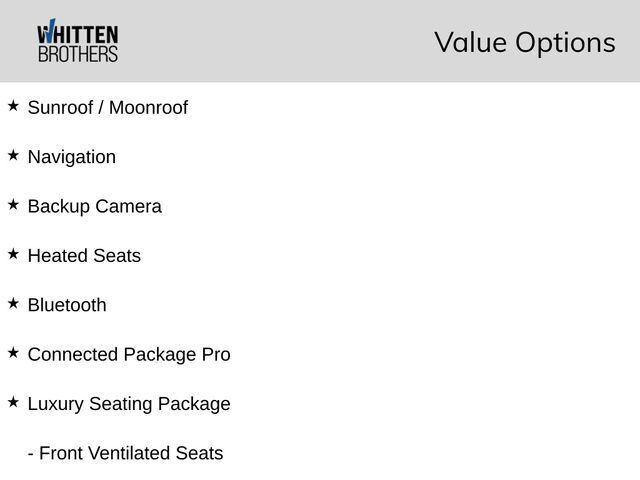The width and height of the screenshot is (640, 480).
Task: Click the star beside Bluetooth
Action: click(x=13, y=304)
